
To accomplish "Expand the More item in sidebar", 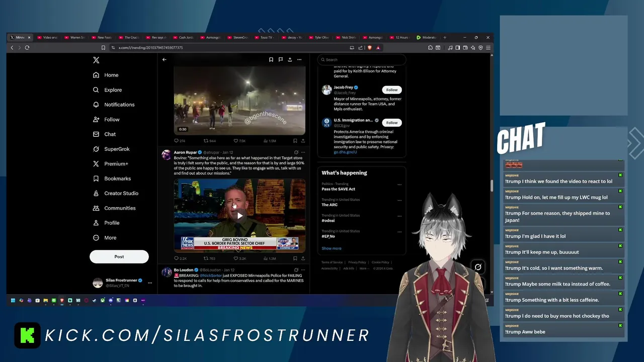I will coord(105,238).
